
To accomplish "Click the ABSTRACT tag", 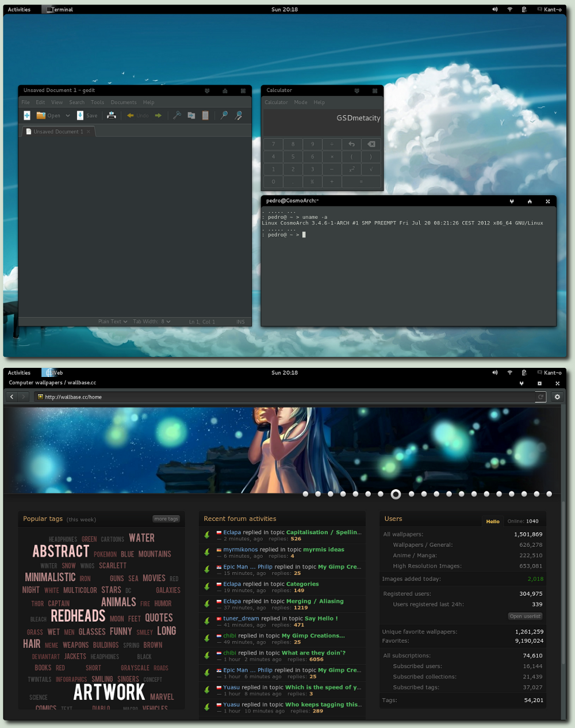I will [61, 552].
